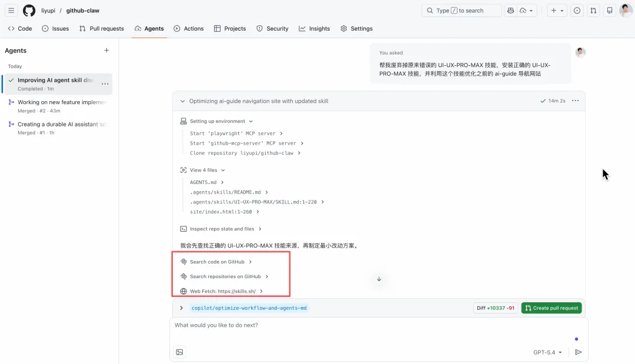The height and width of the screenshot is (364, 635).
Task: Collapse the Optimizing ai-guide navigation section
Action: (183, 101)
